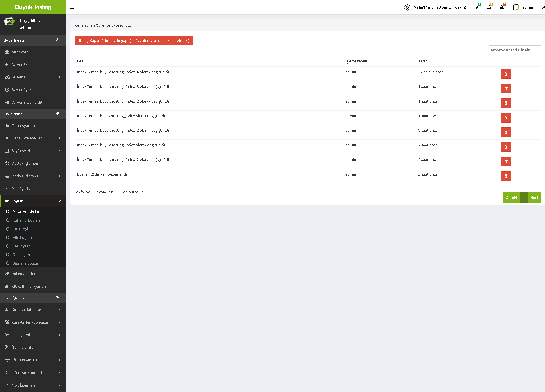545x392 pixels.
Task: Click the Önceki pagination button
Action: [511, 198]
